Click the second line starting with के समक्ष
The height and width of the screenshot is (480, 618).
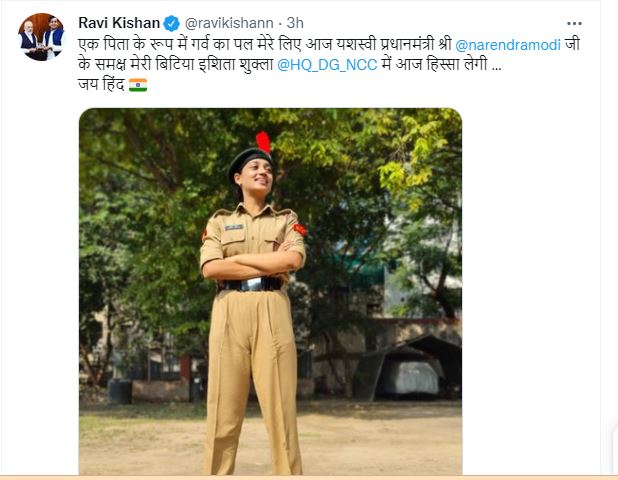pyautogui.click(x=290, y=64)
